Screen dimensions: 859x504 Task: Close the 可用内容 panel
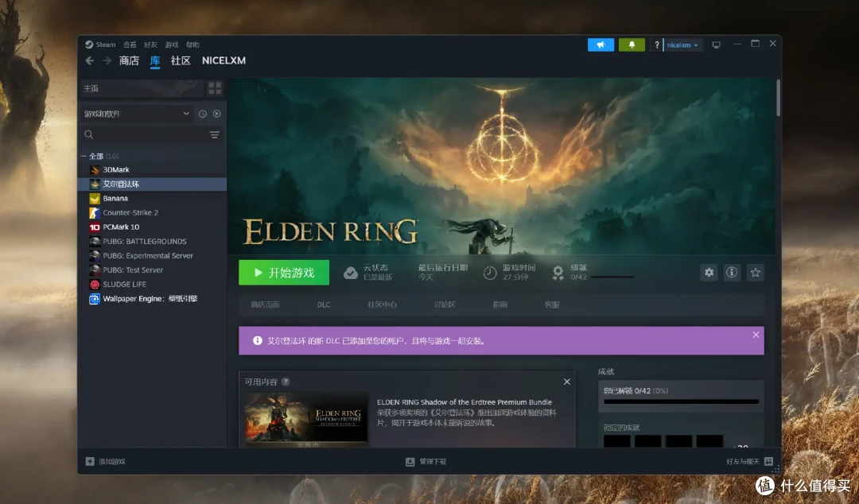tap(567, 382)
